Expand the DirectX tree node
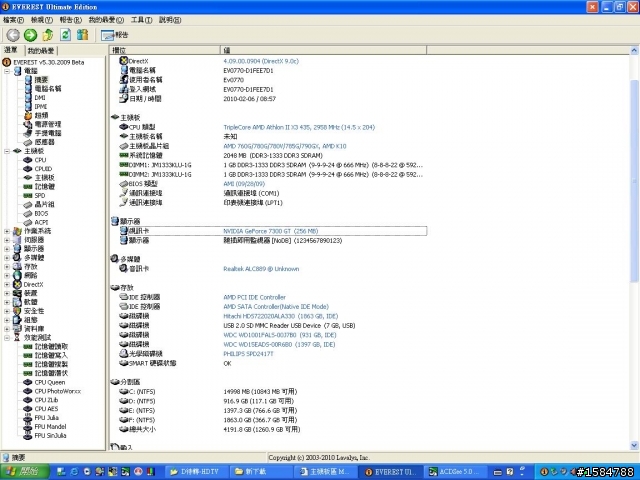The height and width of the screenshot is (480, 640). coord(7,284)
